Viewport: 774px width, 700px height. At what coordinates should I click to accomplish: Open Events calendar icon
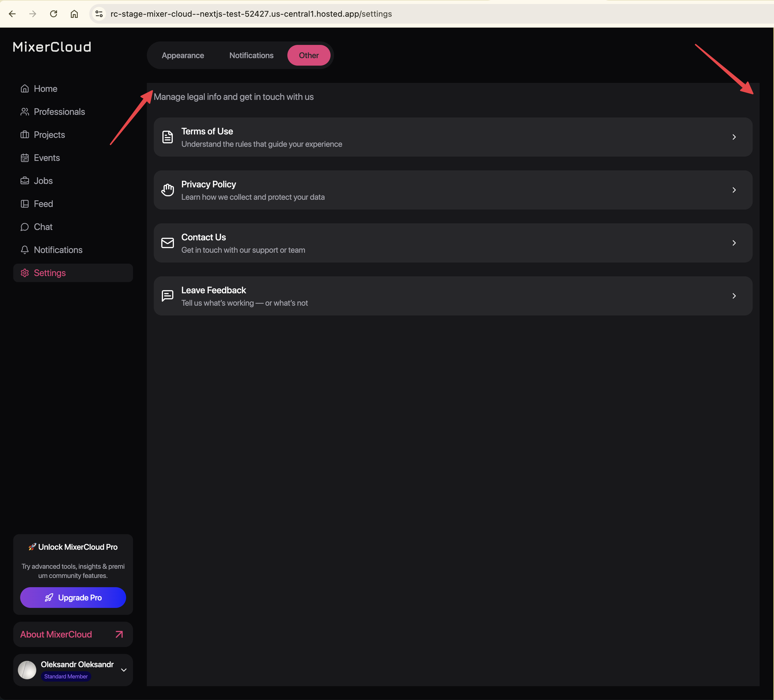pyautogui.click(x=24, y=158)
